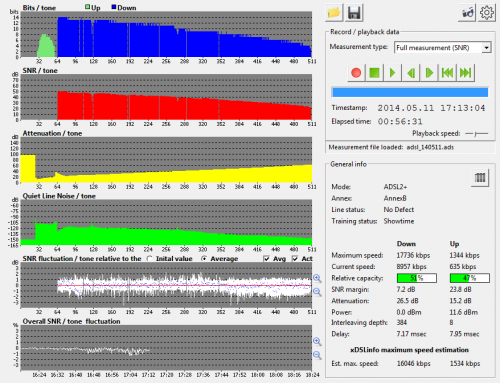Zoom out on Overall SNR fluctuation graph
This screenshot has height=383, width=500.
point(317,355)
